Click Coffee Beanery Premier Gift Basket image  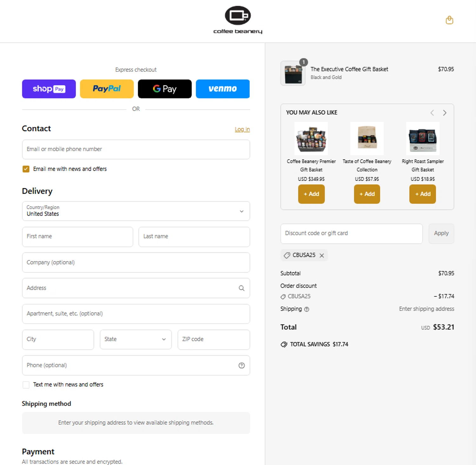(311, 139)
